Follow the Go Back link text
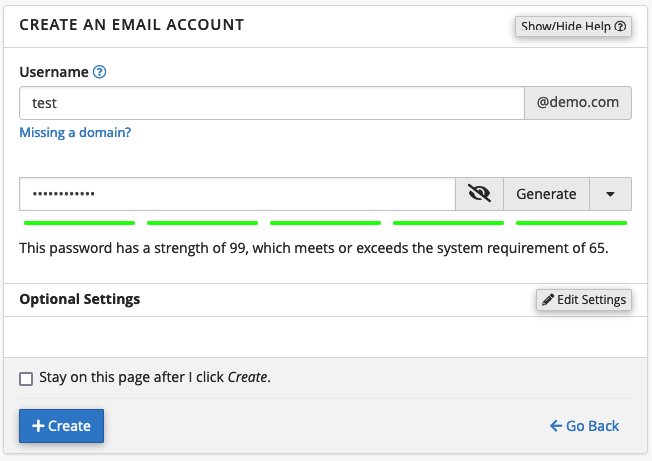652x461 pixels. pos(592,426)
